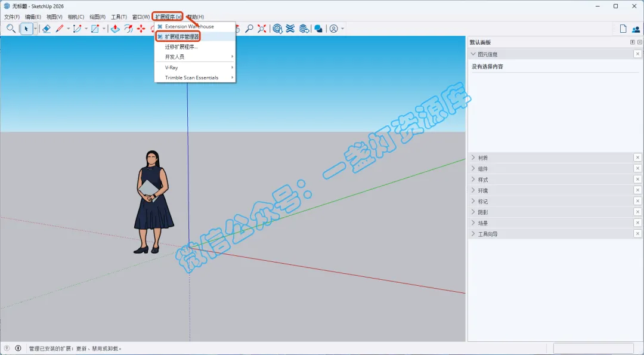The width and height of the screenshot is (644, 355).
Task: Select the Rectangle shape tool
Action: (95, 29)
